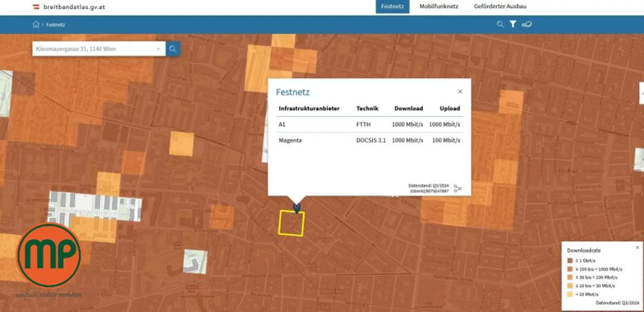Select the yellow highlighted grid cell on the map

click(291, 223)
